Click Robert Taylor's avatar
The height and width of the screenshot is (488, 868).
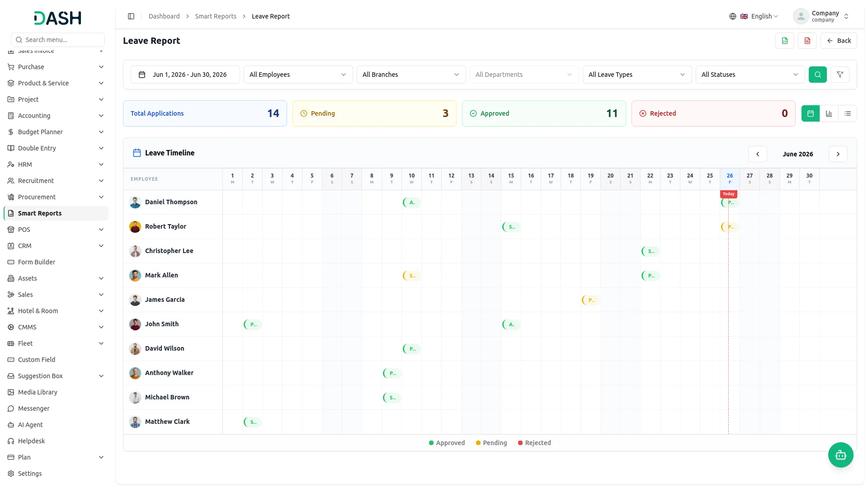[135, 226]
